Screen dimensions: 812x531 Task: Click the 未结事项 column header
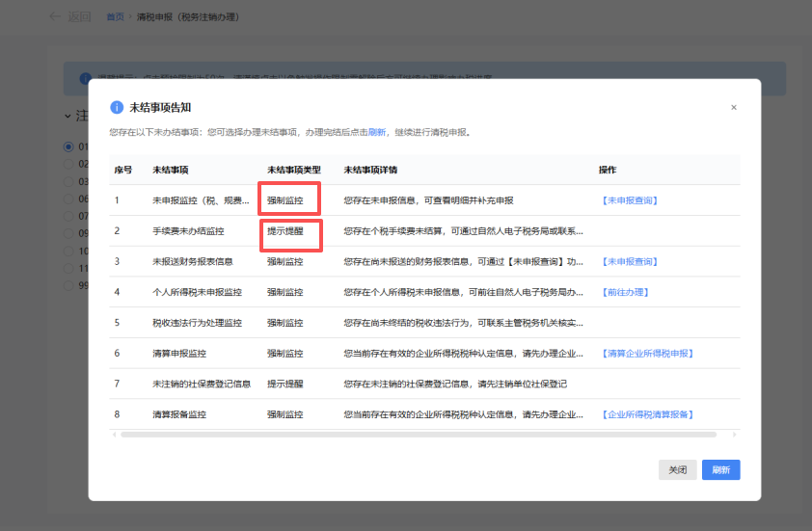click(x=171, y=170)
